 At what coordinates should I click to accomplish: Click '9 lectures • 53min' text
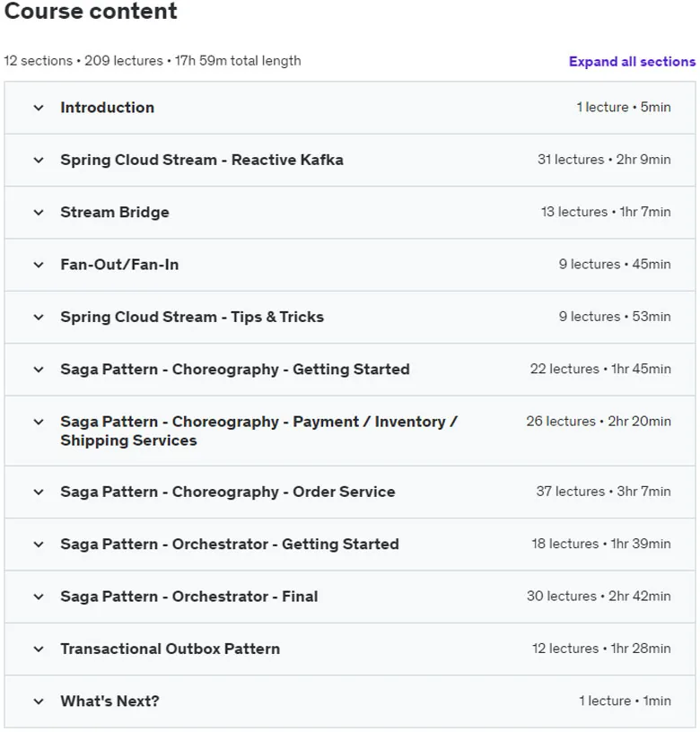(615, 316)
